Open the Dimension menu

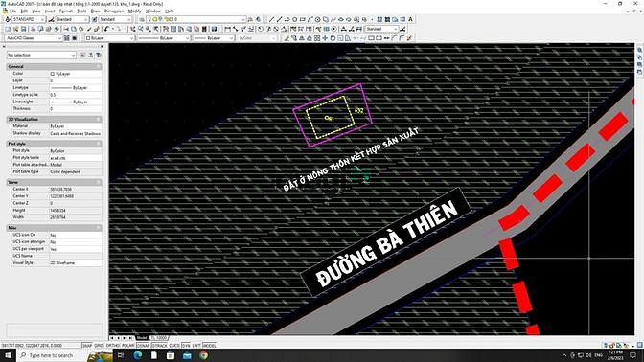pos(114,11)
